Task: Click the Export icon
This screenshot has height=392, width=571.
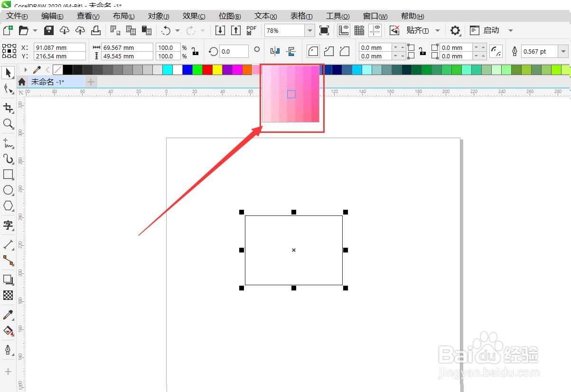Action: [x=236, y=30]
